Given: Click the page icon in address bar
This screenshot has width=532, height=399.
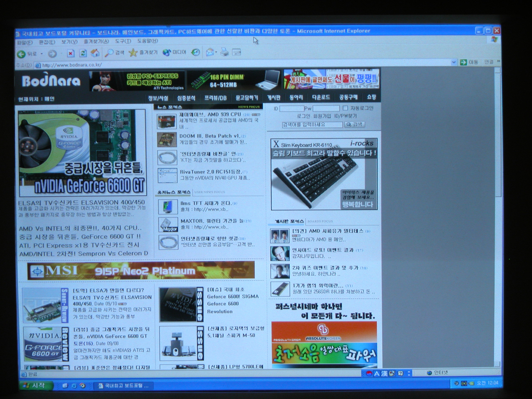Looking at the screenshot, I should pos(38,65).
